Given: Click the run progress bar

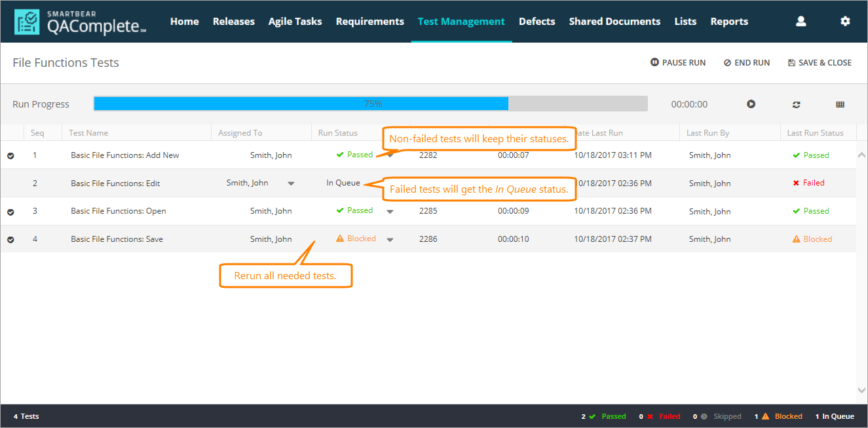Looking at the screenshot, I should click(370, 104).
